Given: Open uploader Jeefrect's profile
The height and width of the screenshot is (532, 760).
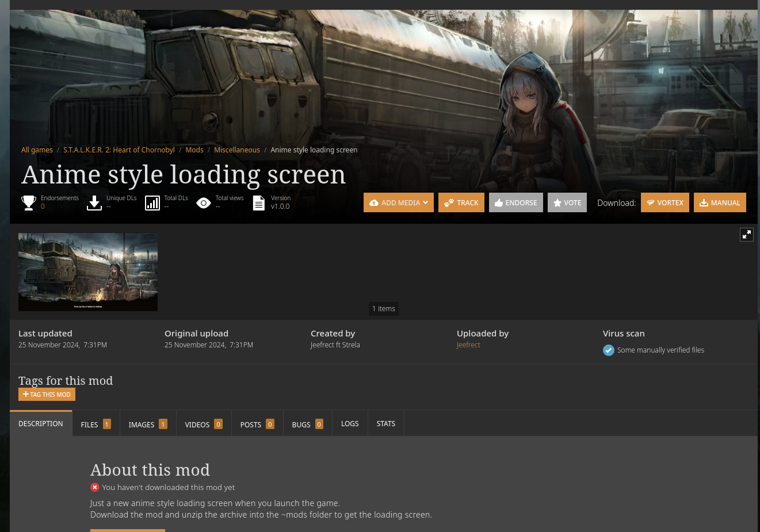Looking at the screenshot, I should (468, 345).
